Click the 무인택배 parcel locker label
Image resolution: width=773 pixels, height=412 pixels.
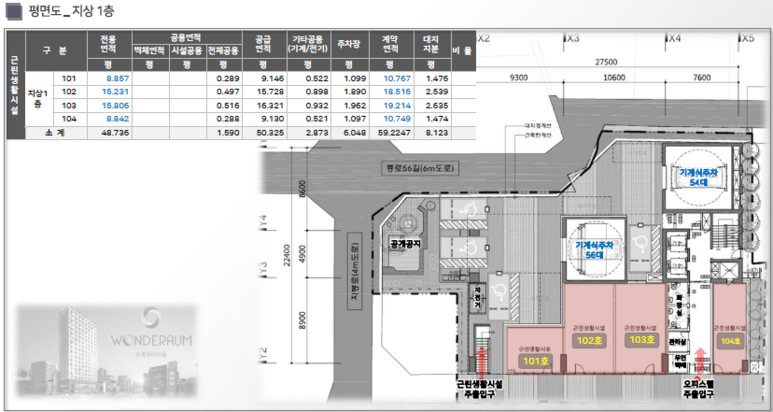click(x=680, y=362)
